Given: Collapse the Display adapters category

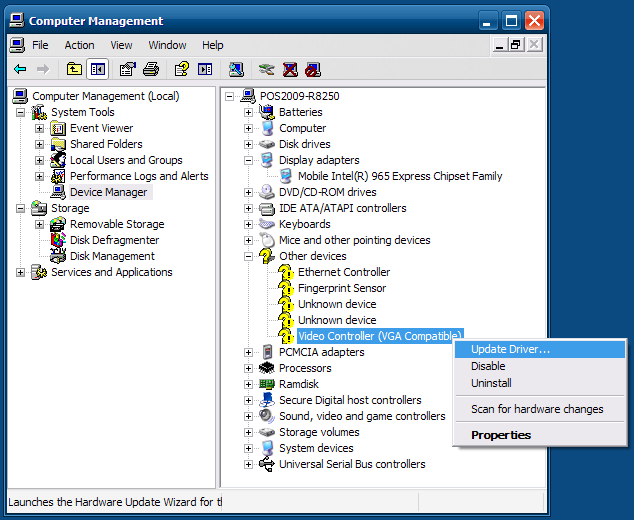Looking at the screenshot, I should (248, 160).
